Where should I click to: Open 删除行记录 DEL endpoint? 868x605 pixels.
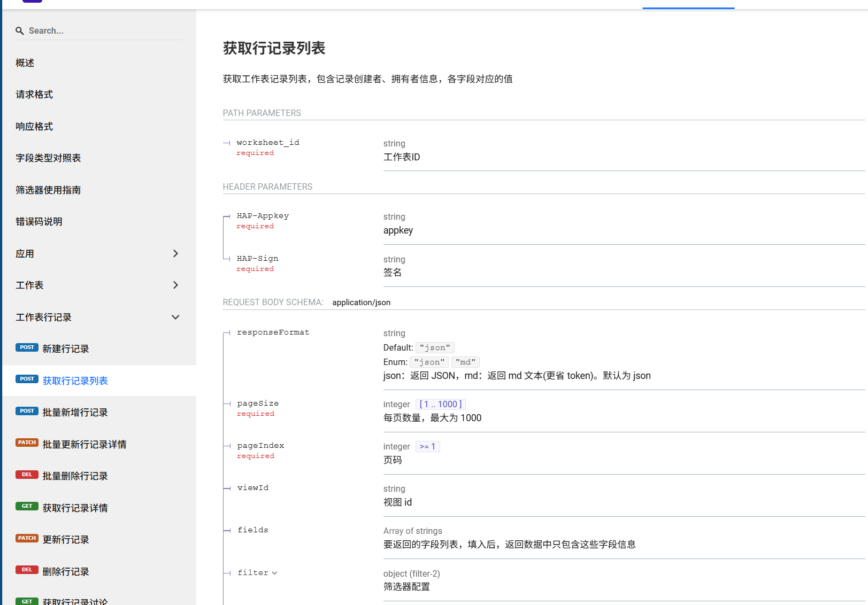click(x=65, y=571)
